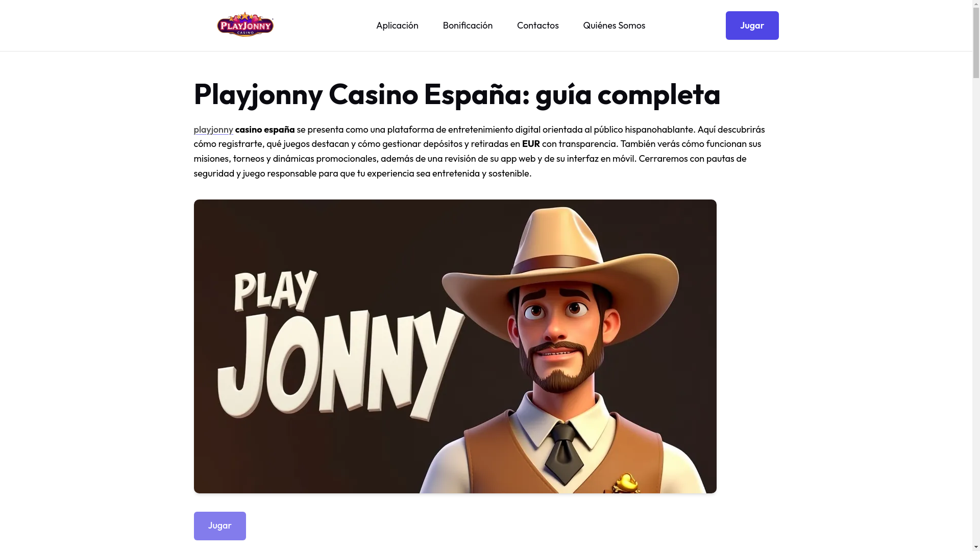Click the scrollbar up arrow
This screenshot has height=551, width=980.
click(976, 4)
